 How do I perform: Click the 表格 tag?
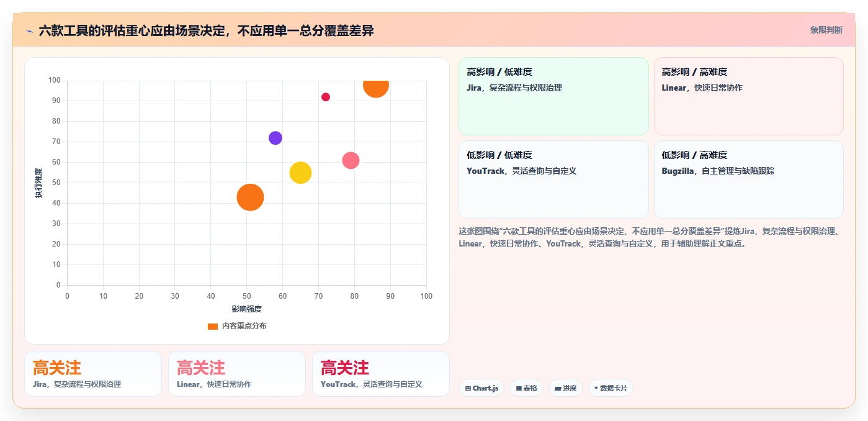(527, 388)
